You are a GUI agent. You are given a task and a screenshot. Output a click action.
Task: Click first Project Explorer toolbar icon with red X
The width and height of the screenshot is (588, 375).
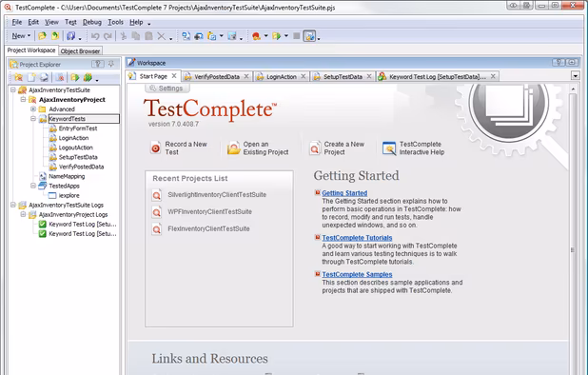tap(18, 78)
